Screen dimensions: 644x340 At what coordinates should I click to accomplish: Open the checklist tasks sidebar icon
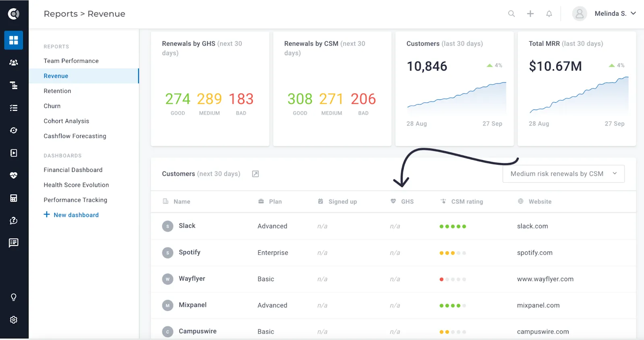(14, 108)
